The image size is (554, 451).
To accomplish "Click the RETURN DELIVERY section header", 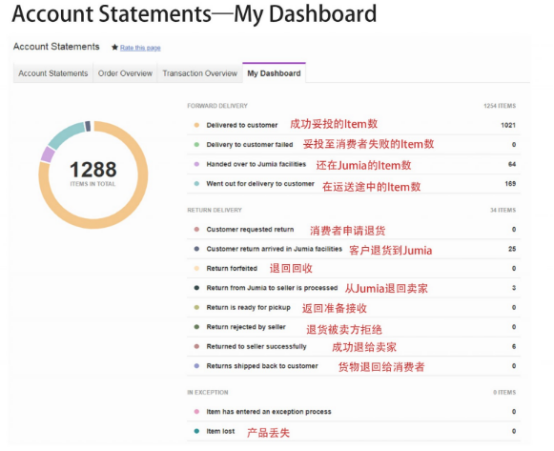I will coord(214,210).
